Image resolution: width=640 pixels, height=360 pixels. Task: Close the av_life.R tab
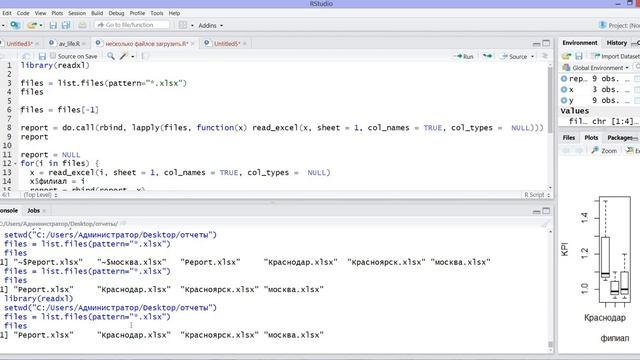[84, 43]
